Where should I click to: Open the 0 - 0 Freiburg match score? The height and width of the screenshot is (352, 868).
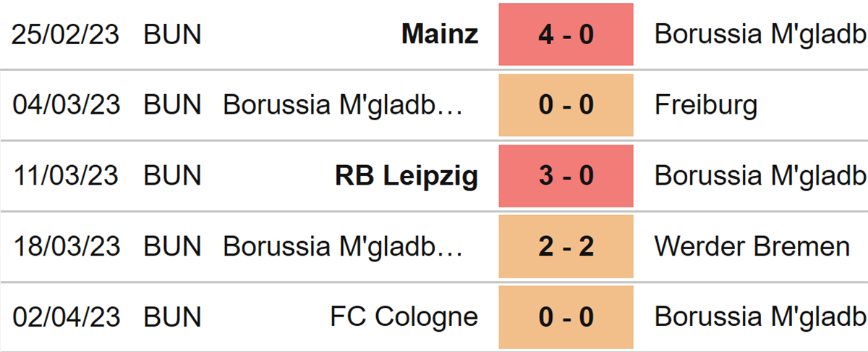coord(566,105)
